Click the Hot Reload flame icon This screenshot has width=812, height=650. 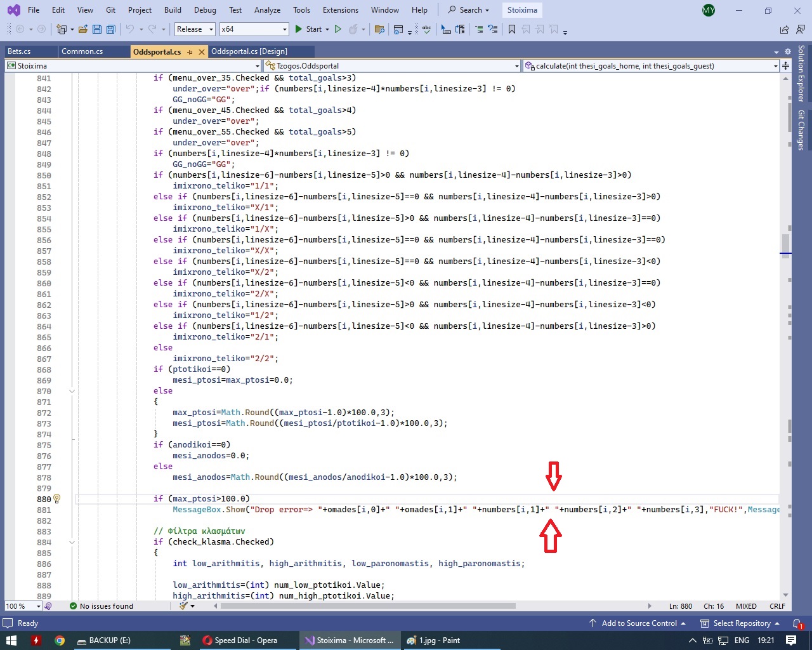pos(353,29)
